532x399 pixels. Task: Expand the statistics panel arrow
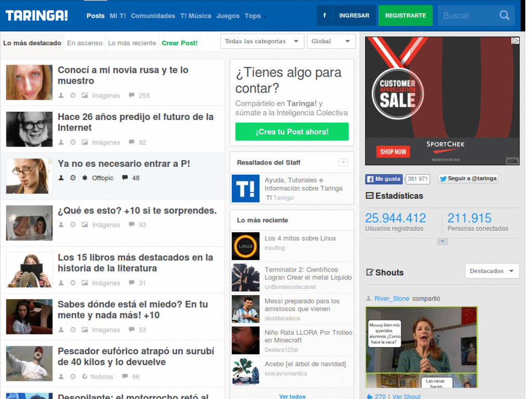point(443,242)
